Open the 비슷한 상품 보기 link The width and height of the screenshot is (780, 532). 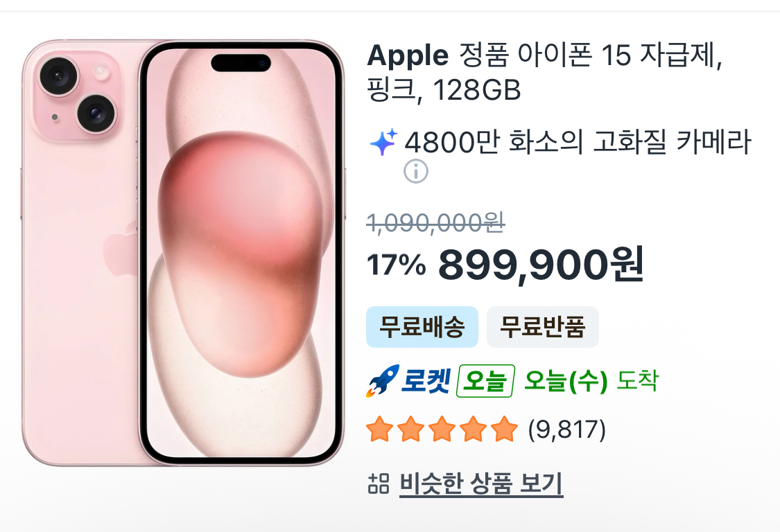click(x=481, y=484)
